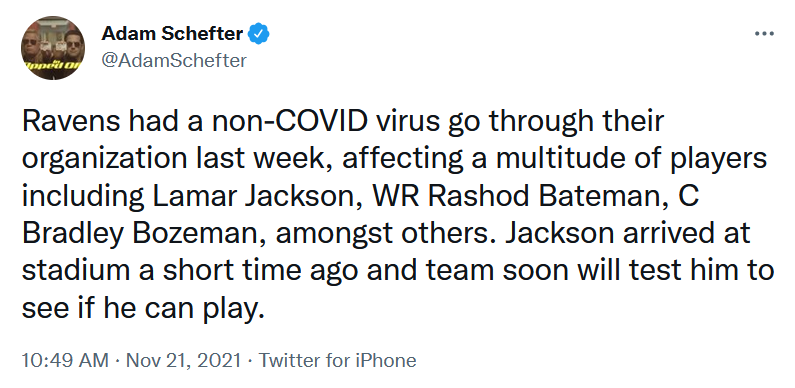Image resolution: width=795 pixels, height=388 pixels.
Task: Click the blue verified checkmark badge
Action: click(x=259, y=34)
